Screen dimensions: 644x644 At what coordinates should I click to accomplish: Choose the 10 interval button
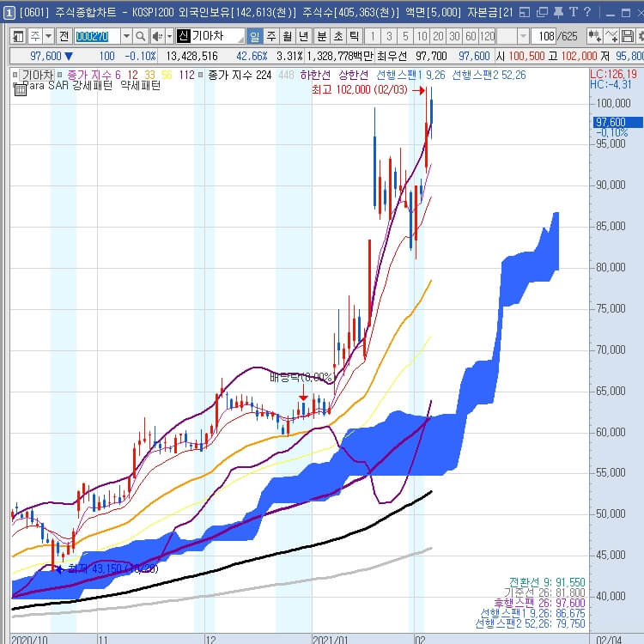point(422,37)
